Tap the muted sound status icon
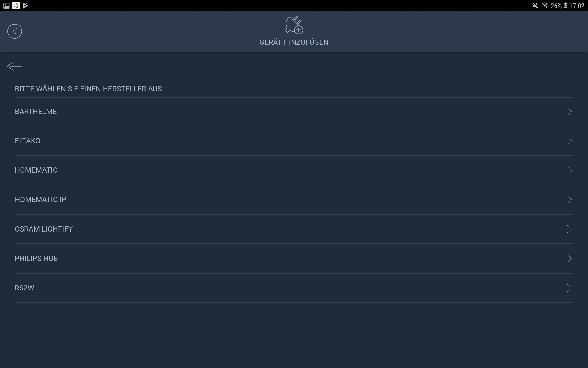Screen dimensions: 588x368 tap(536, 6)
